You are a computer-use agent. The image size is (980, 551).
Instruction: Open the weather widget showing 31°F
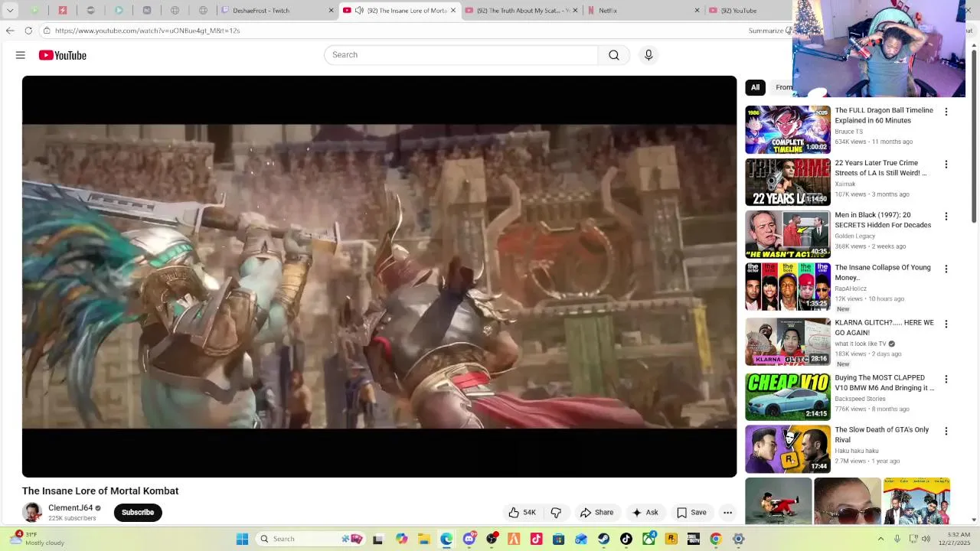tap(38, 539)
